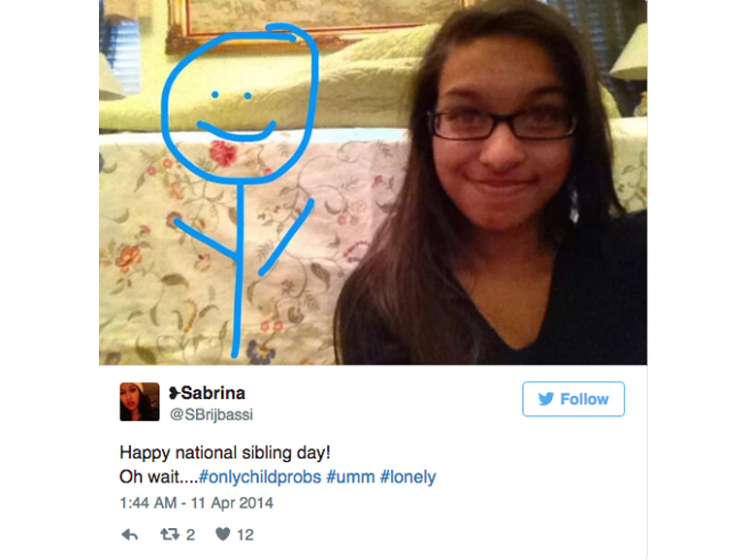Retweet using the retweet arrows icon
The image size is (747, 560).
(170, 534)
